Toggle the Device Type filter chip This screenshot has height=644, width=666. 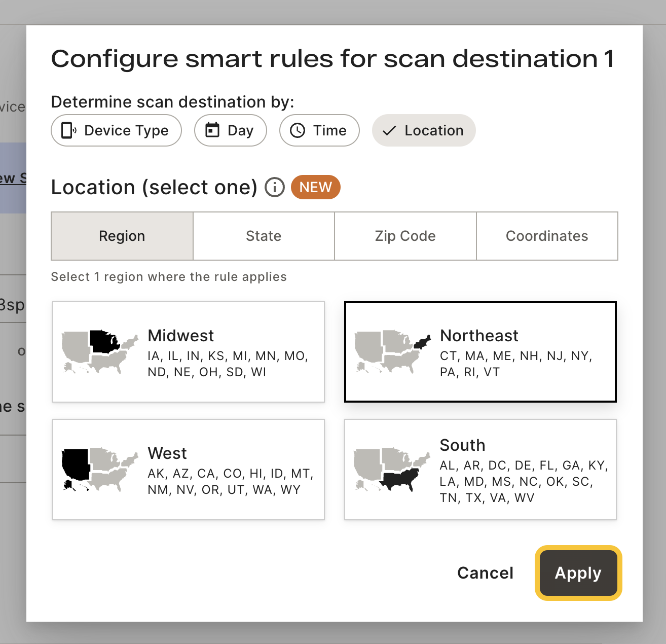pyautogui.click(x=116, y=130)
